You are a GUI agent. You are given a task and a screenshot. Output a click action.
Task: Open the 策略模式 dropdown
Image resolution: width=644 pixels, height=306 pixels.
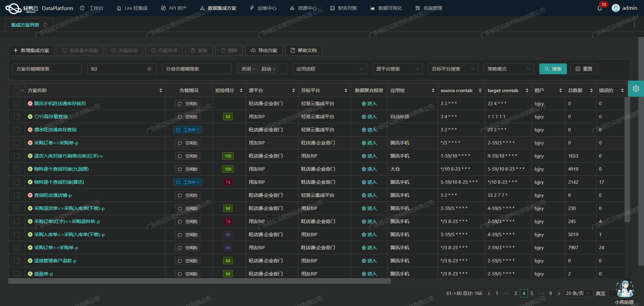[508, 69]
